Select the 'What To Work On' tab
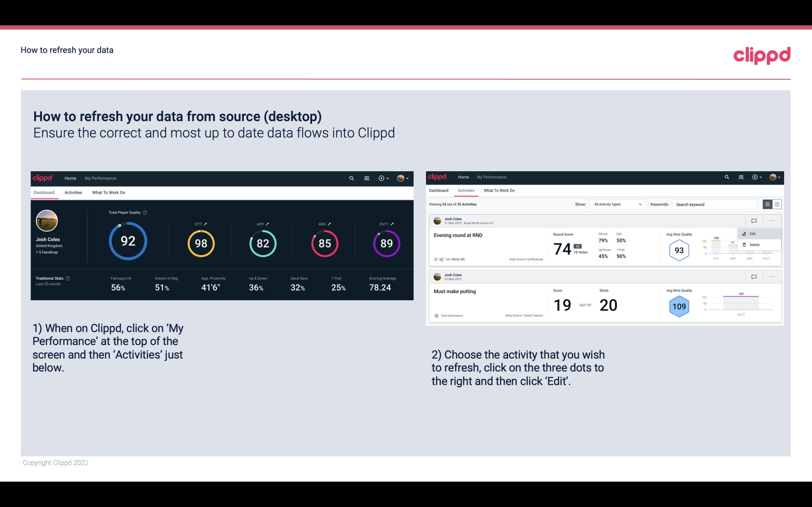 [108, 192]
